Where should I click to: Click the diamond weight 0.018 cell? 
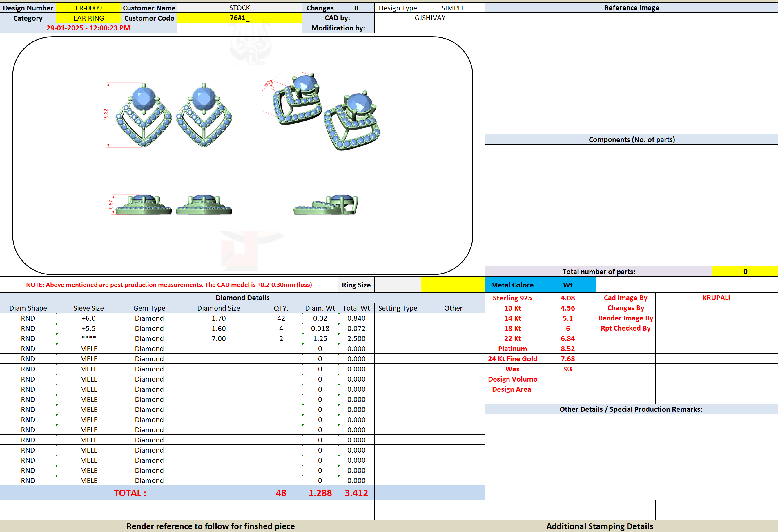[x=320, y=329]
